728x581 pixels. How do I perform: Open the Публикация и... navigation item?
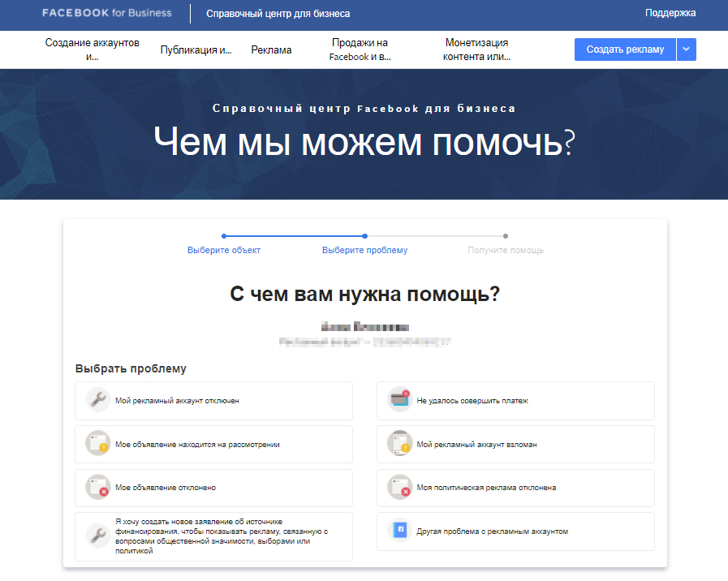coord(196,49)
